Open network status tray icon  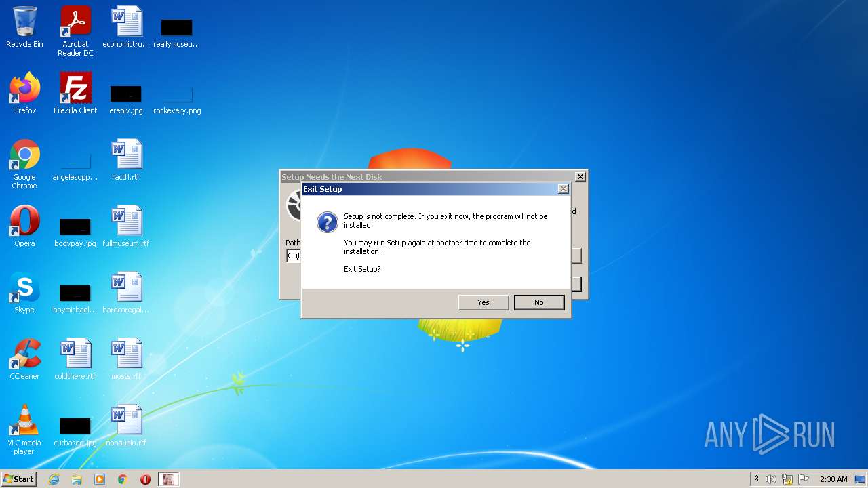(787, 479)
